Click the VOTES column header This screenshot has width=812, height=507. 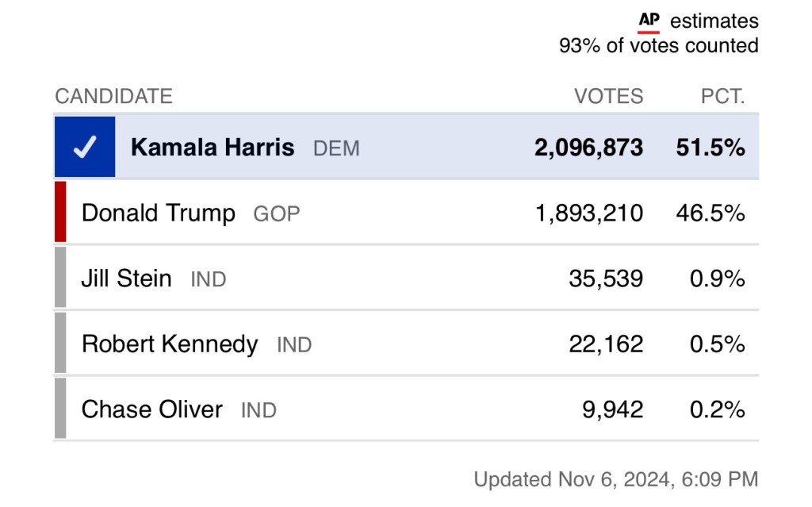point(608,97)
